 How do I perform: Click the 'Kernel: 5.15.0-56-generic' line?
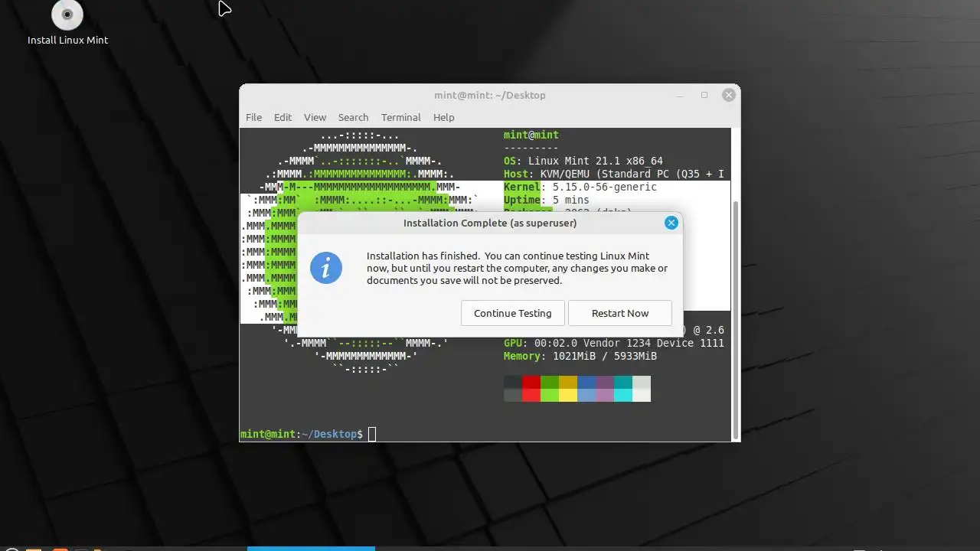pos(580,187)
